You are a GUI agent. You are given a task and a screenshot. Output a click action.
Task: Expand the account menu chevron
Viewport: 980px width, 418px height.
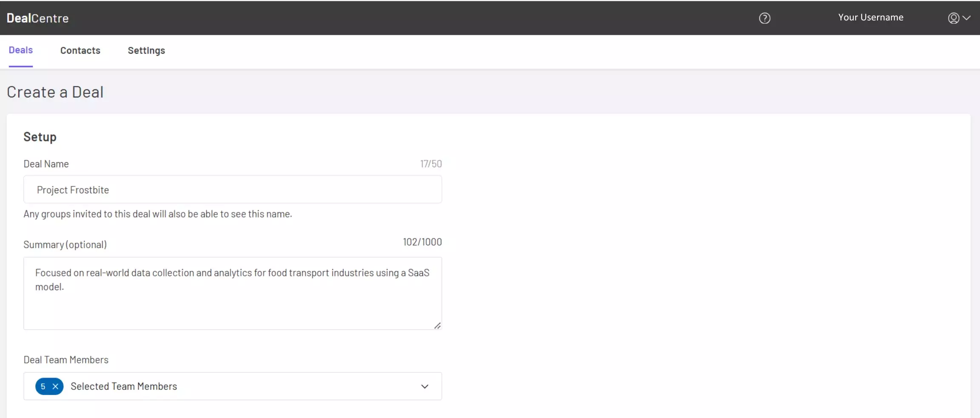966,18
